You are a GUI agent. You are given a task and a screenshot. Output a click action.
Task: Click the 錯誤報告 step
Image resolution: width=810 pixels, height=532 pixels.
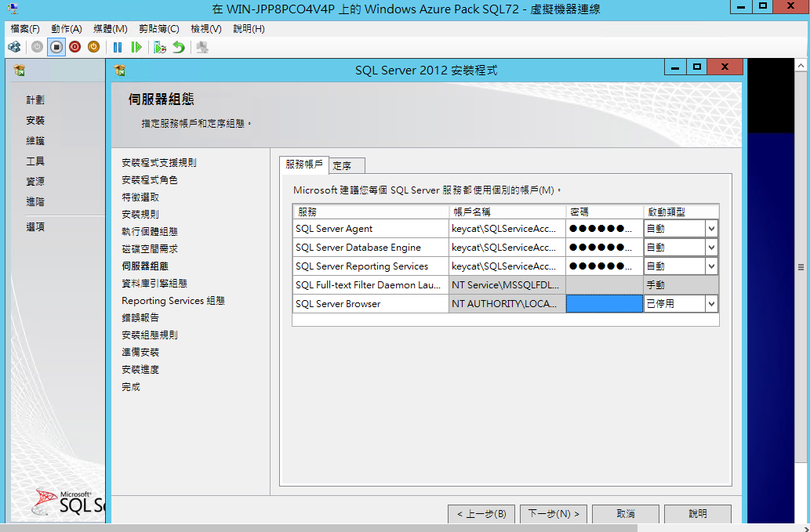click(x=140, y=318)
